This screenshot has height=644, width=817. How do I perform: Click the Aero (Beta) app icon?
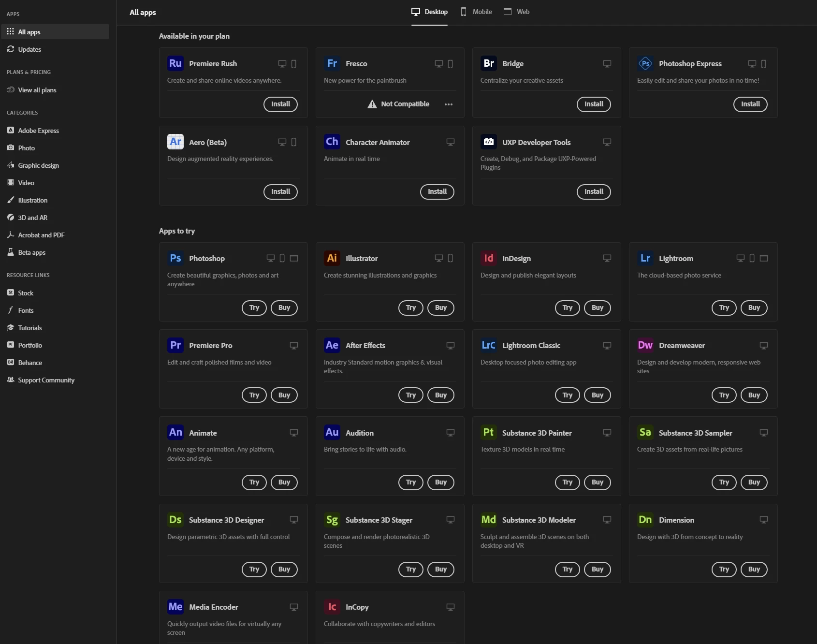[x=175, y=142]
